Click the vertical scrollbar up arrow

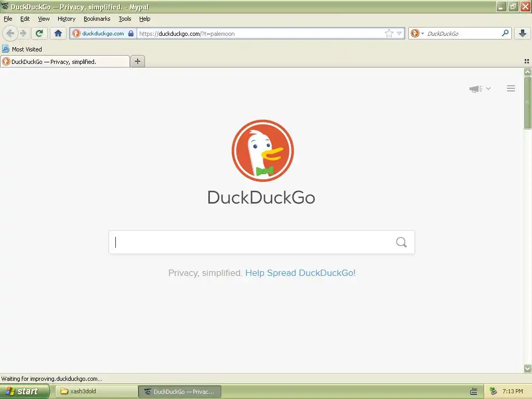[x=527, y=72]
